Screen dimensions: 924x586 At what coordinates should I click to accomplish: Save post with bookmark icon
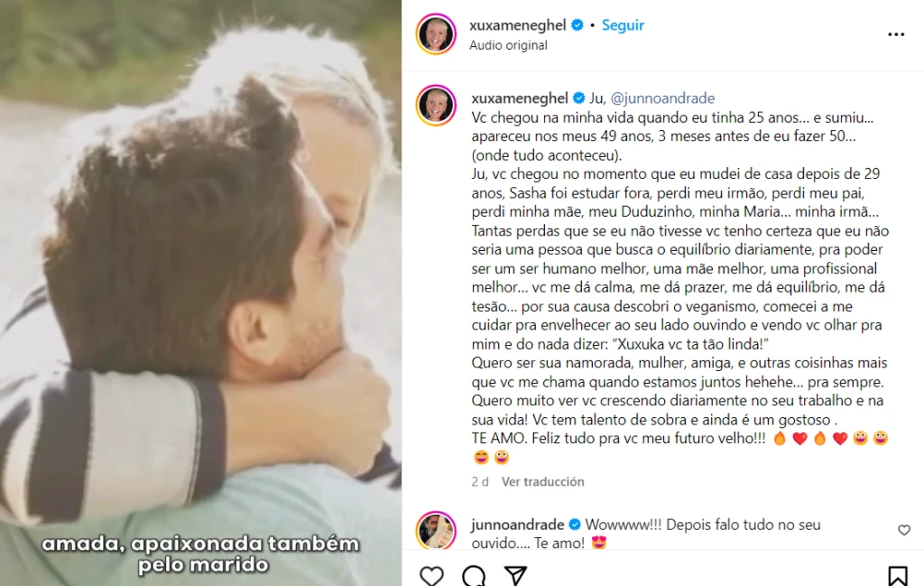(x=898, y=575)
